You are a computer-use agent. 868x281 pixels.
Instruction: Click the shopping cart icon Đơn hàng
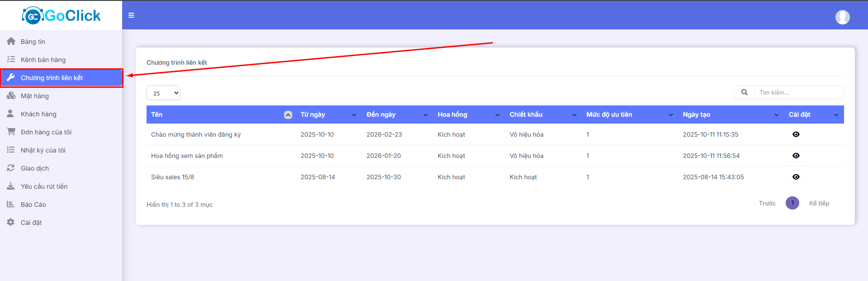tap(11, 132)
